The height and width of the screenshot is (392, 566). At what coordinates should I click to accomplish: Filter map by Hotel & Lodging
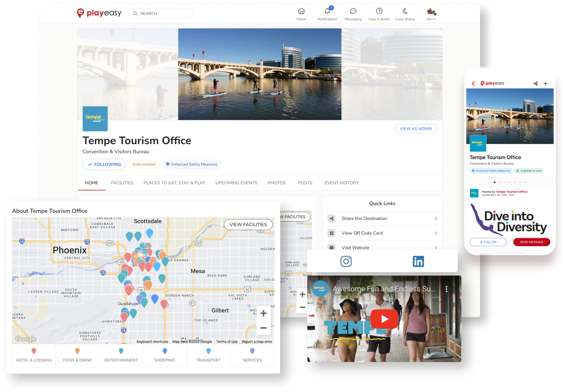coord(34,356)
